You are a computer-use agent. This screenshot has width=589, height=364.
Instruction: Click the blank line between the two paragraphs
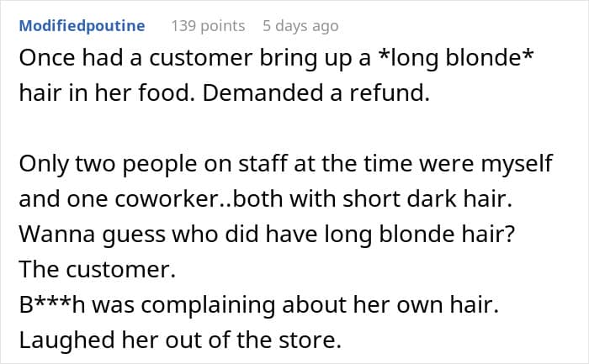[x=285, y=129]
